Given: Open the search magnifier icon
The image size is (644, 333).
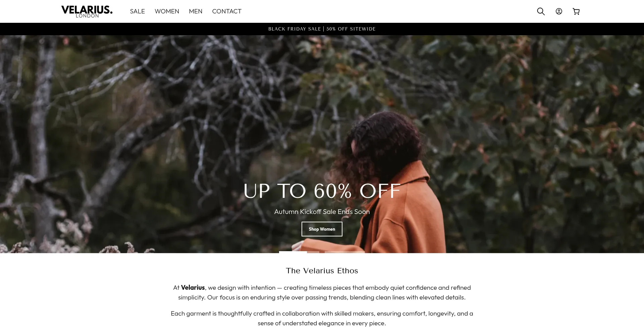Looking at the screenshot, I should tap(541, 11).
